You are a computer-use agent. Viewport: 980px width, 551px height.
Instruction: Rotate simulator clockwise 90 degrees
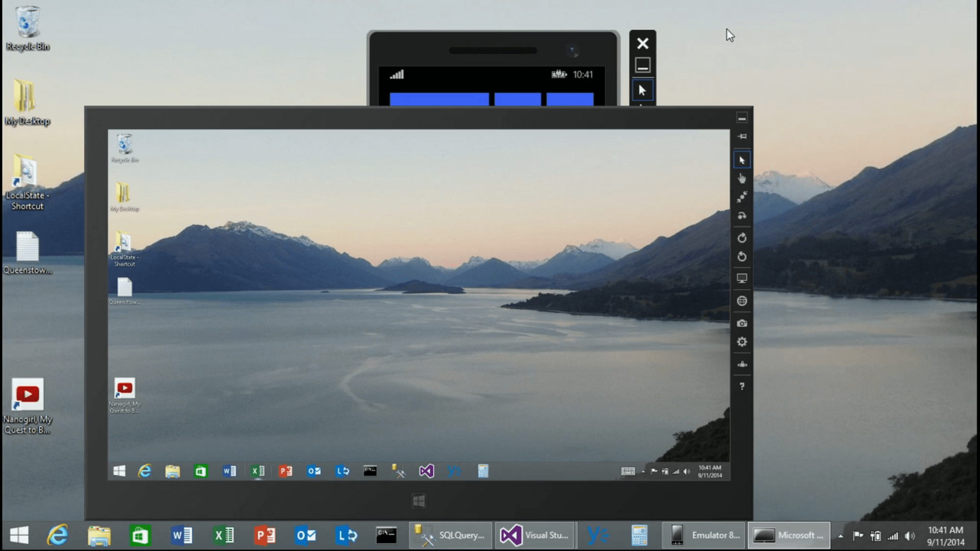tap(742, 238)
